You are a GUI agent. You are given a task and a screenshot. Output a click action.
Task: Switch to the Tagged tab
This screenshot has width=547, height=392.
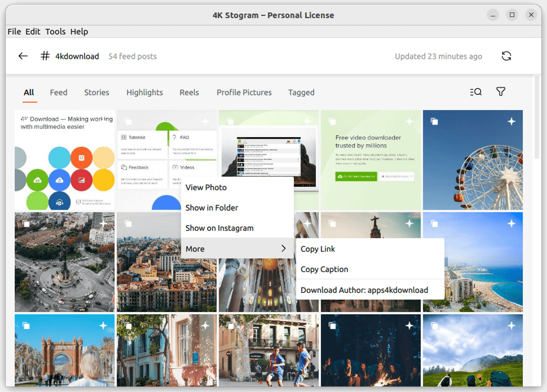coord(301,92)
